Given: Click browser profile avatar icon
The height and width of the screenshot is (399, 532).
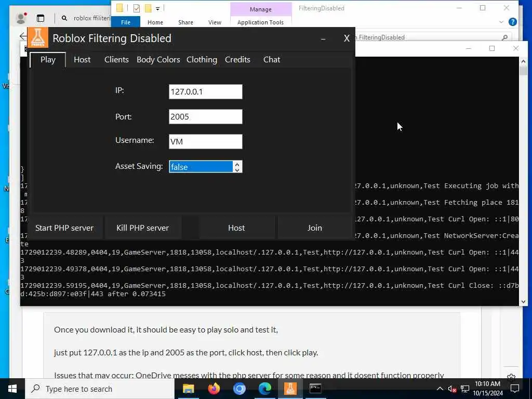Looking at the screenshot, I should pyautogui.click(x=21, y=18).
